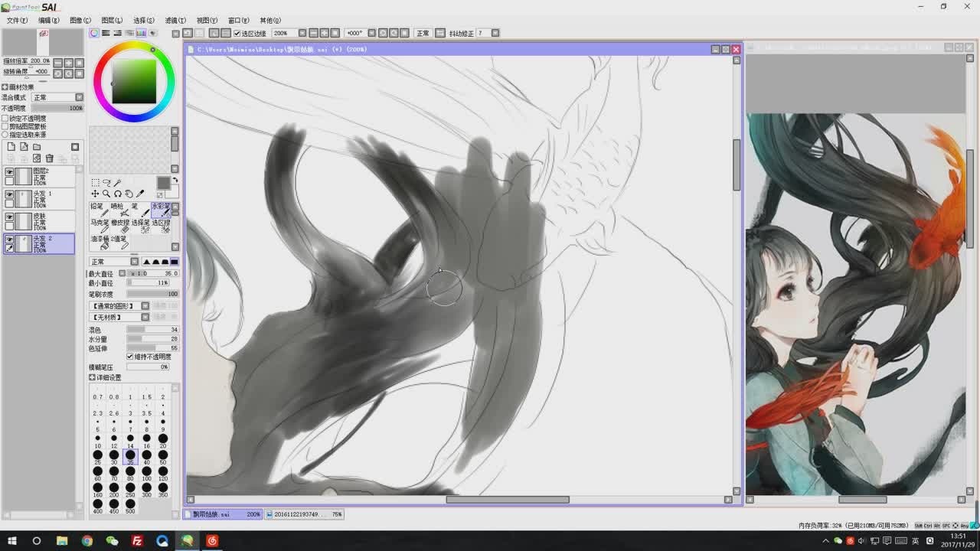Create a new layer in layer panel
This screenshot has width=980, height=551.
pyautogui.click(x=11, y=147)
